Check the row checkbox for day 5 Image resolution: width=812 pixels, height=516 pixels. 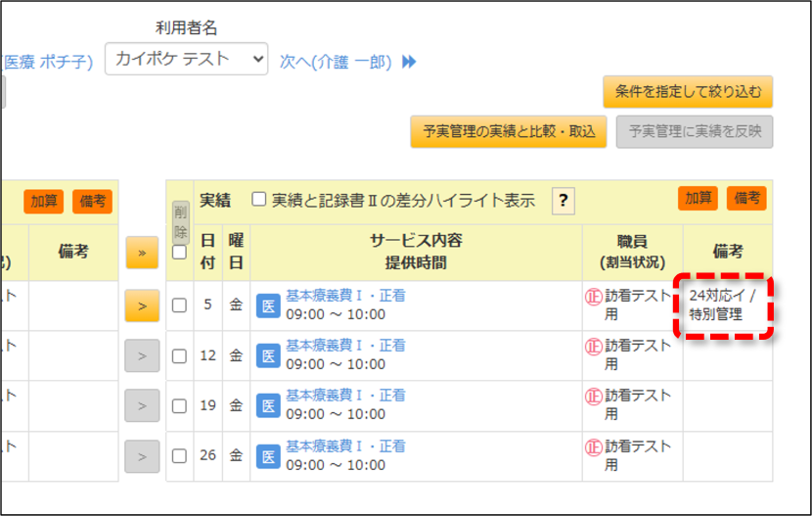coord(179,305)
